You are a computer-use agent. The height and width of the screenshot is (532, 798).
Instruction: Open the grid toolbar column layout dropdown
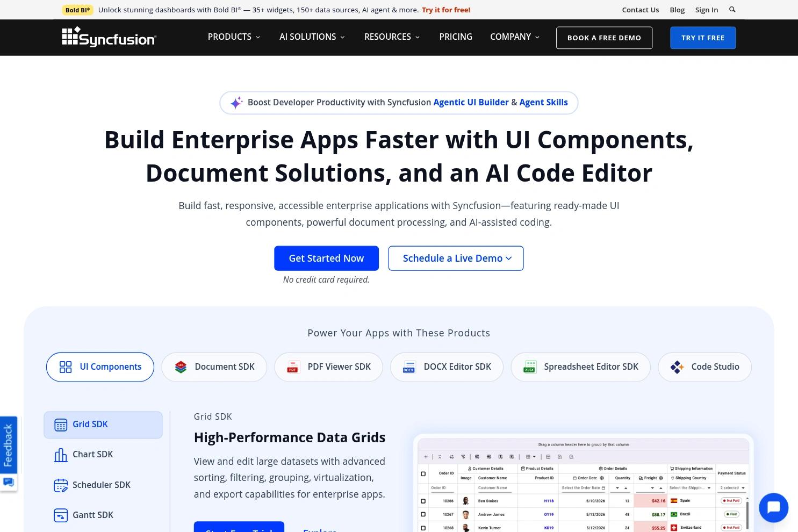(x=530, y=457)
